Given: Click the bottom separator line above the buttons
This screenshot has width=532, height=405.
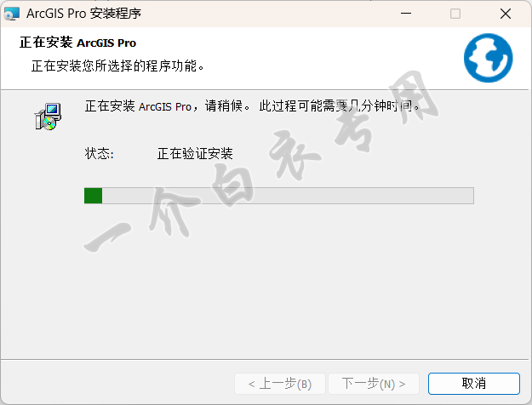Looking at the screenshot, I should click(265, 359).
